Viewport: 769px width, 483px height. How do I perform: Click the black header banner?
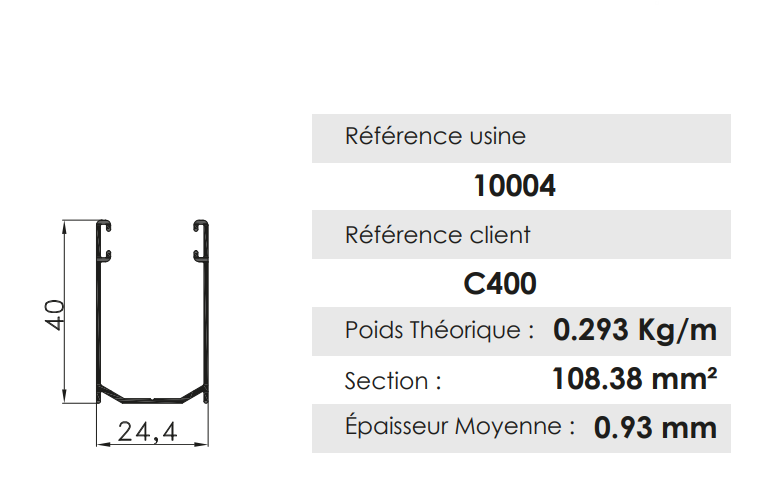point(384,40)
